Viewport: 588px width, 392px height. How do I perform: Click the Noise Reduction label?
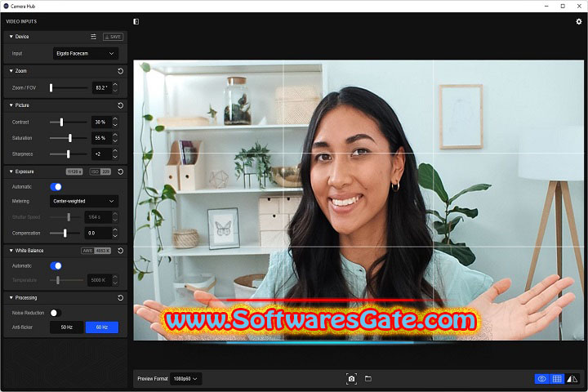(28, 313)
